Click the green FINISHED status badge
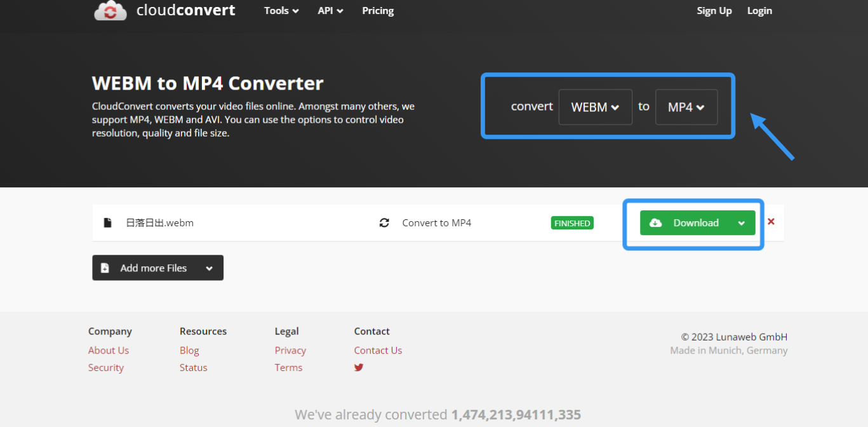 [572, 223]
